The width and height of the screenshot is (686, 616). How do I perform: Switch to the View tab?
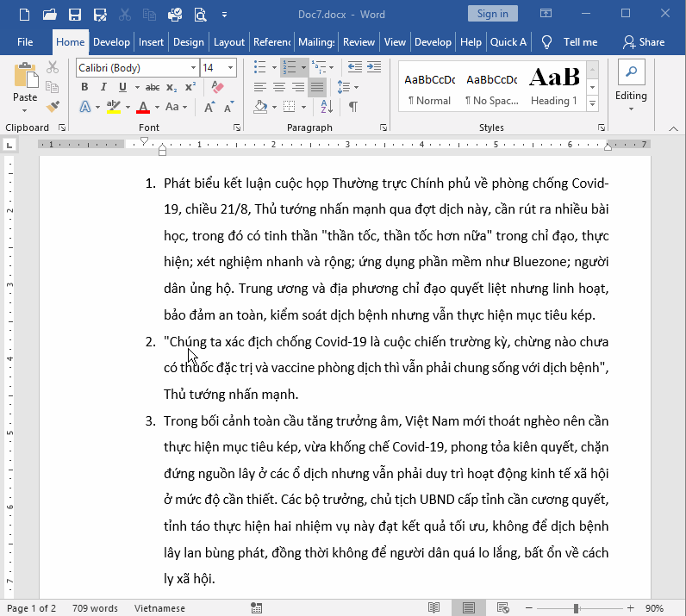[x=395, y=42]
